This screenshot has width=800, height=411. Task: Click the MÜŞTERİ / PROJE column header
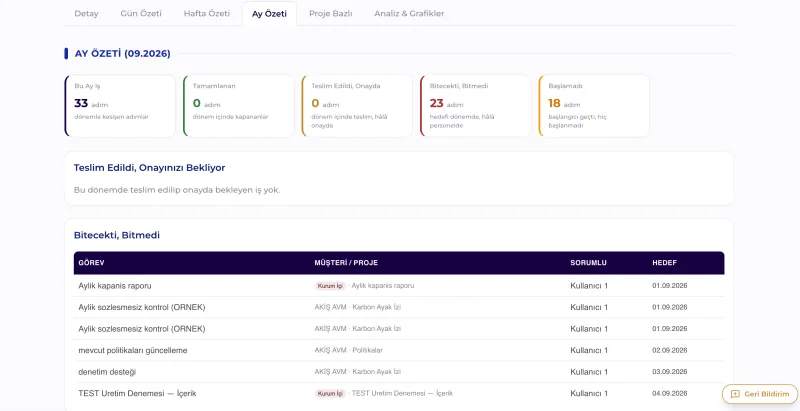click(346, 263)
